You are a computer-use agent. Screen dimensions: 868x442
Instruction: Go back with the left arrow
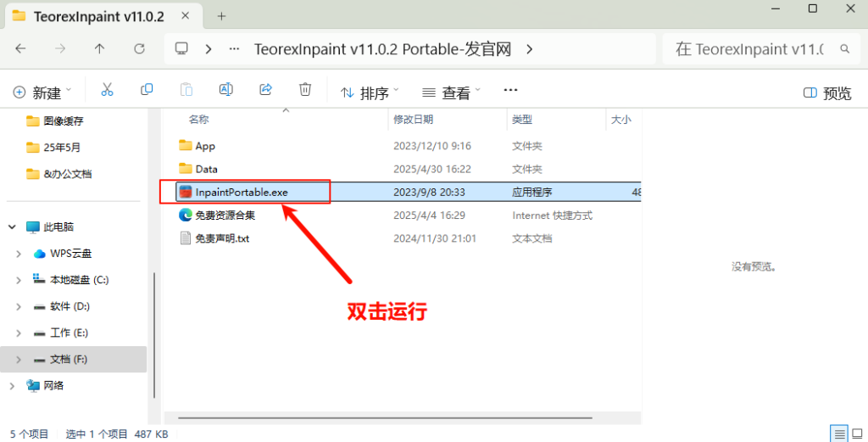tap(21, 48)
